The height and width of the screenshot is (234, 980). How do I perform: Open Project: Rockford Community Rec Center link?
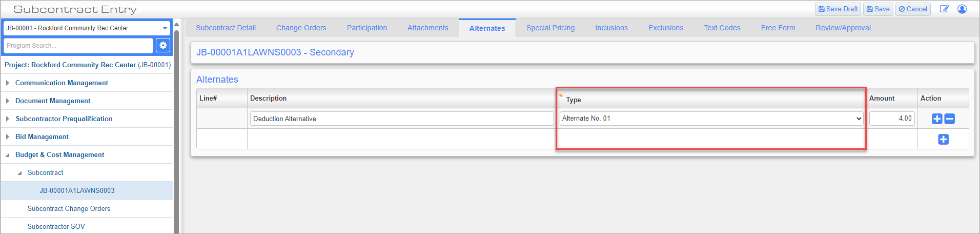[88, 65]
